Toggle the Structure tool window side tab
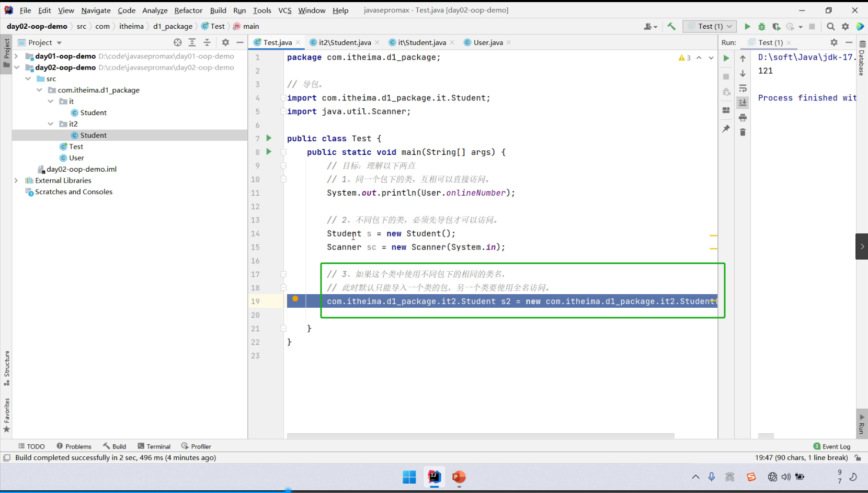The width and height of the screenshot is (868, 493). [x=6, y=368]
